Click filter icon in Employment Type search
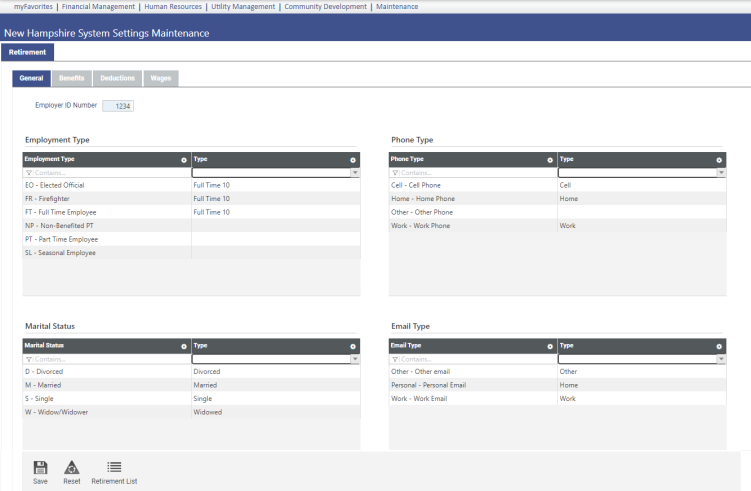Screen dimensions: 751x491 click(29, 173)
